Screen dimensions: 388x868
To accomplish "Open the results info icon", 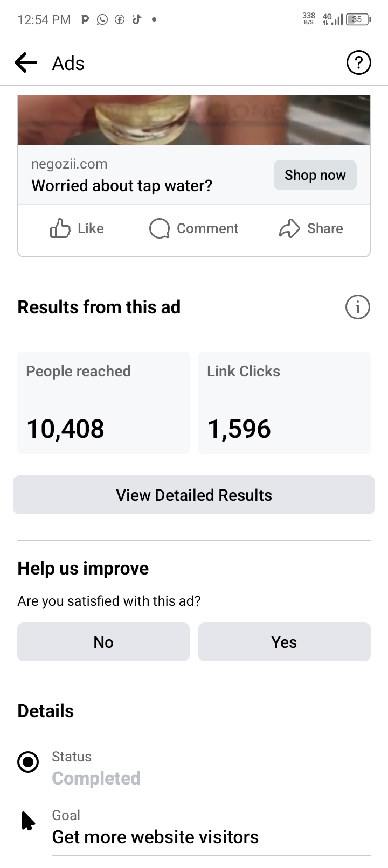I will point(358,307).
